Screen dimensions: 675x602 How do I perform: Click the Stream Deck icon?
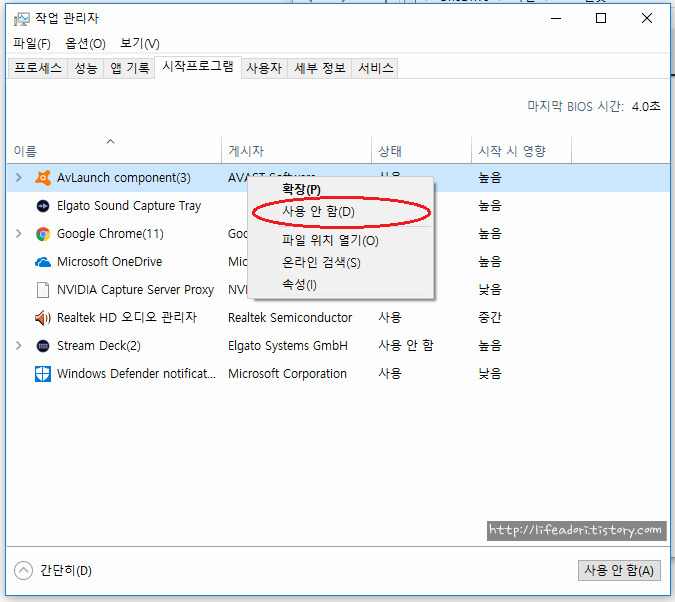[43, 346]
